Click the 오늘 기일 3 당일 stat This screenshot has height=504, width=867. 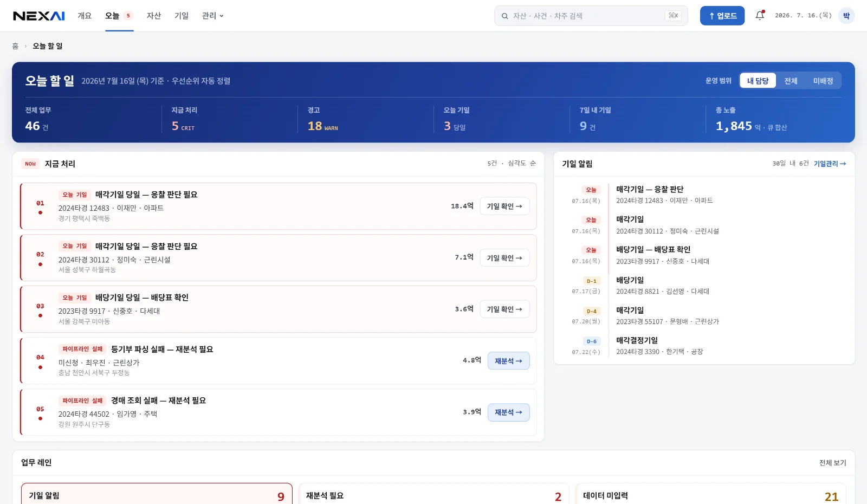point(501,119)
